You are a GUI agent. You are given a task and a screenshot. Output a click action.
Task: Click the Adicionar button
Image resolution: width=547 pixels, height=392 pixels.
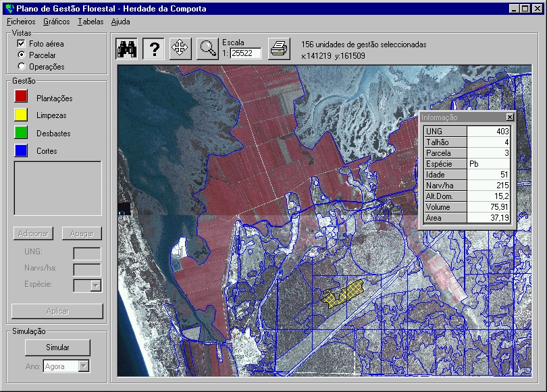[x=34, y=233]
